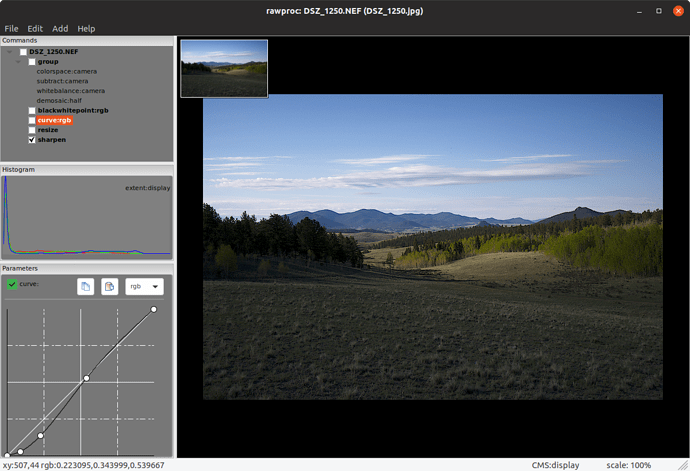Enable the sharpen command checkbox
Viewport: 690px width, 471px height.
click(x=32, y=140)
